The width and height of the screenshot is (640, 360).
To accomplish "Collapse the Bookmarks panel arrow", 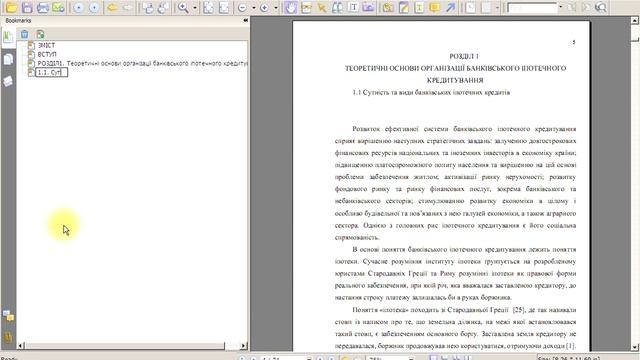I will pos(245,20).
